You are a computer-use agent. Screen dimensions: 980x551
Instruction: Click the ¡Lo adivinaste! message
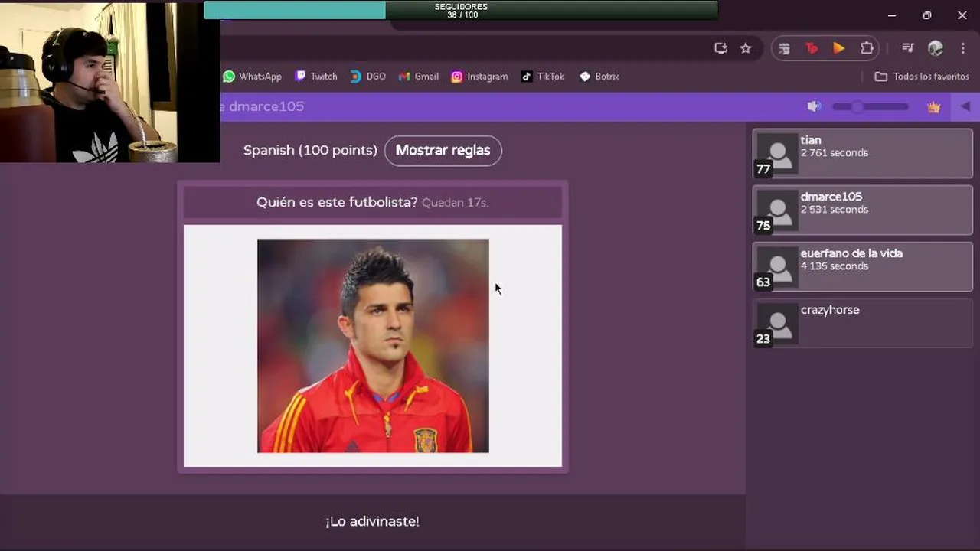[372, 521]
